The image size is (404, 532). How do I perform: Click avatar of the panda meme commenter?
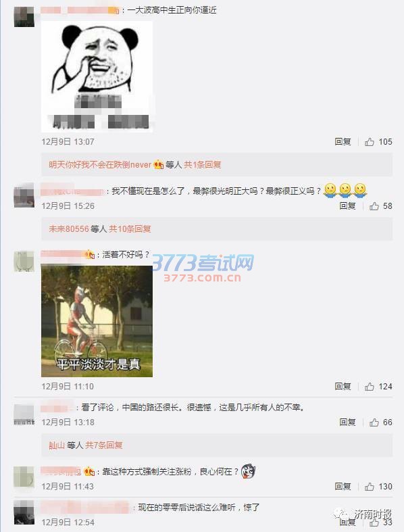tap(24, 17)
